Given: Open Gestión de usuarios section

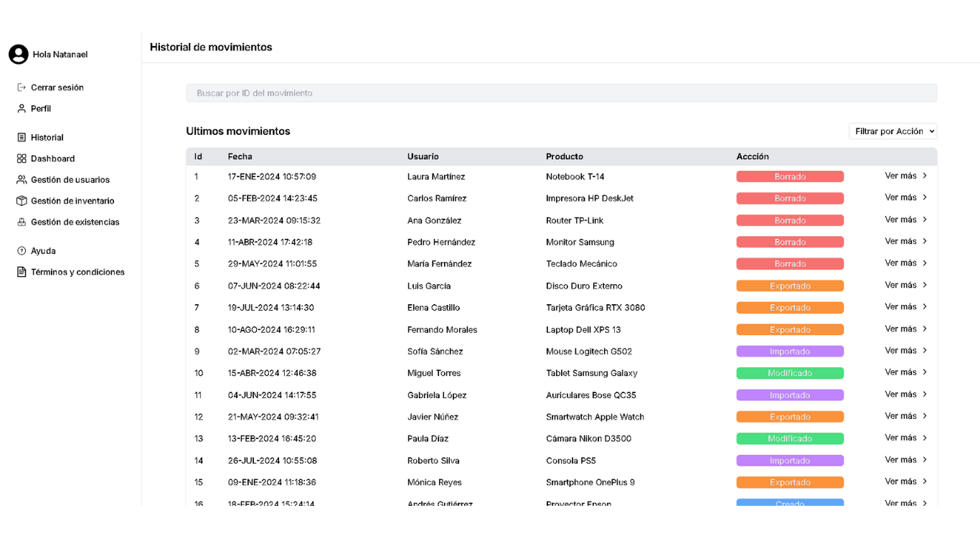Looking at the screenshot, I should pyautogui.click(x=70, y=179).
